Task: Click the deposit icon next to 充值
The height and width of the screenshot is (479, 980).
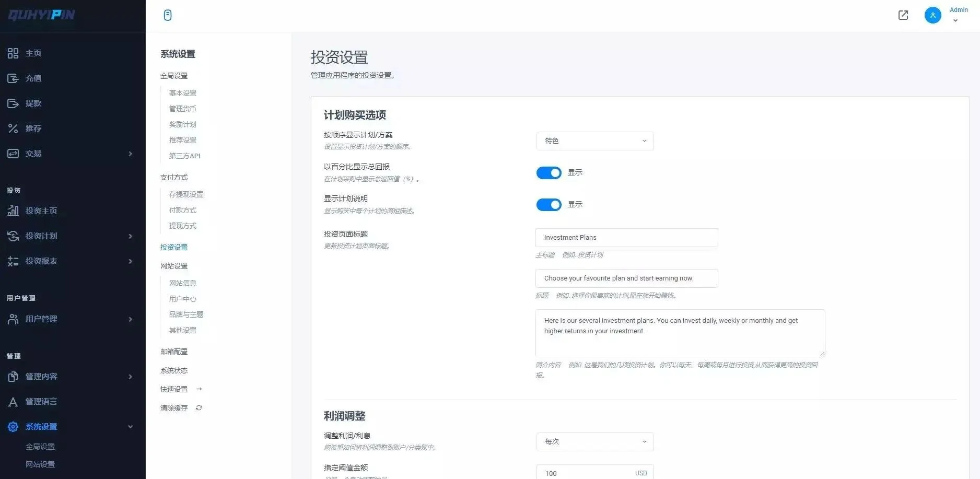Action: pyautogui.click(x=13, y=78)
